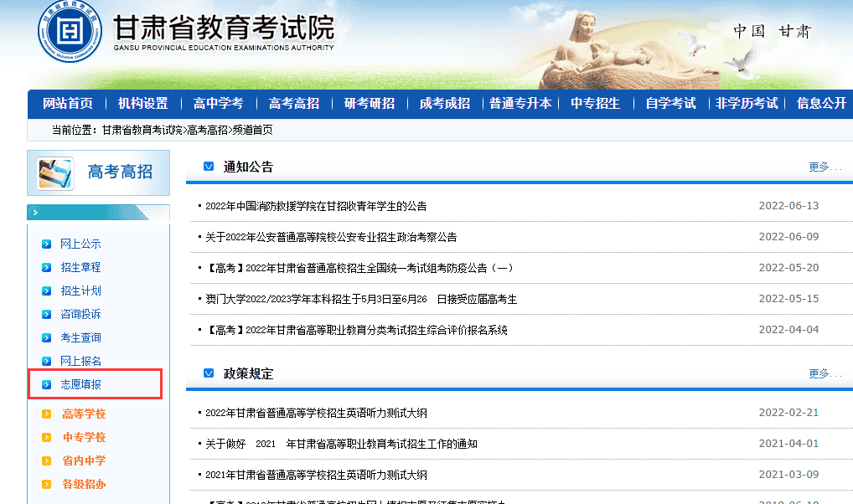
Task: Click 甘肃省教育考试院 in the breadcrumb path
Action: 142,131
